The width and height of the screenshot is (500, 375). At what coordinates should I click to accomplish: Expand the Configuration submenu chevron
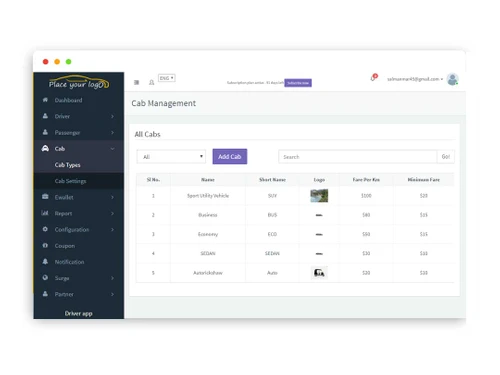pyautogui.click(x=112, y=229)
